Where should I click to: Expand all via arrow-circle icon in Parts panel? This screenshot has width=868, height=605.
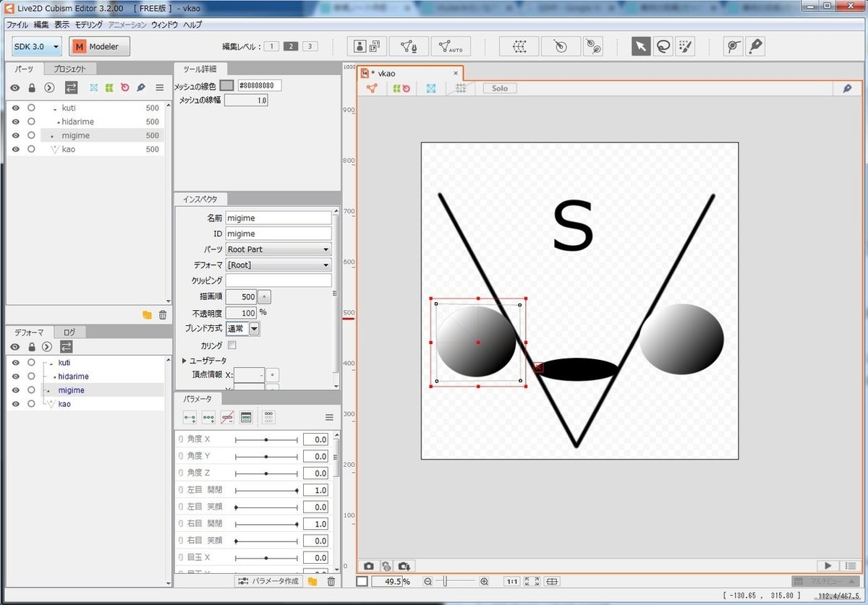pos(48,87)
